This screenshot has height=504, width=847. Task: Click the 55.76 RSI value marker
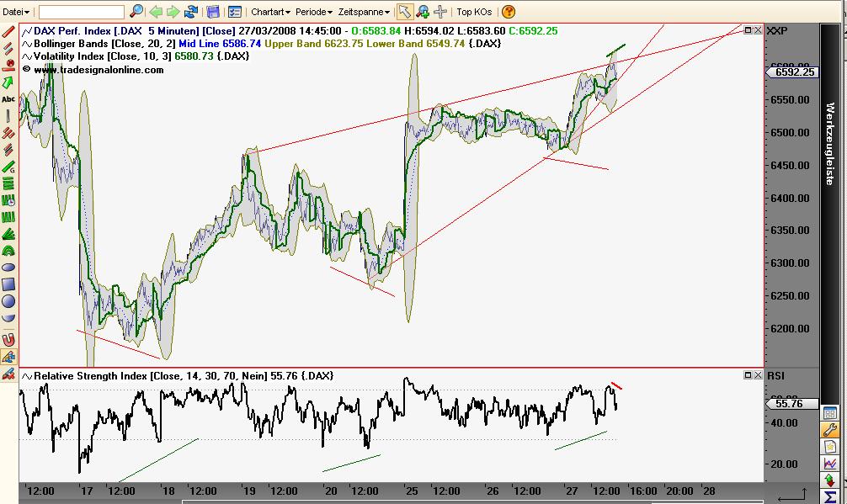[792, 403]
